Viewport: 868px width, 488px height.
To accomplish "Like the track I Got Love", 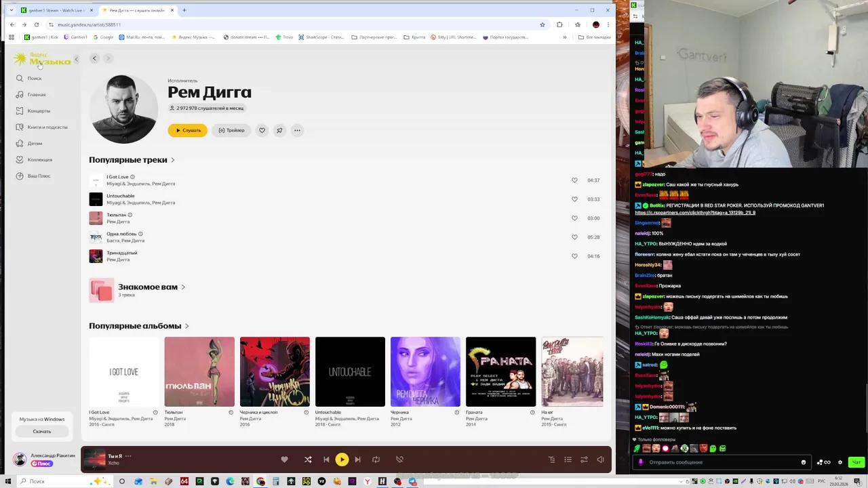I will [574, 180].
